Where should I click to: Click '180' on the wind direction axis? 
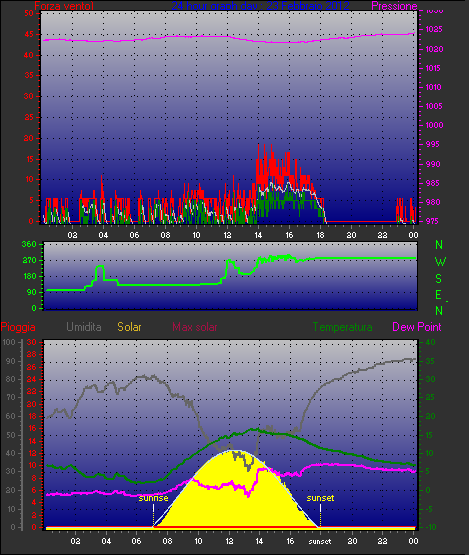point(30,276)
